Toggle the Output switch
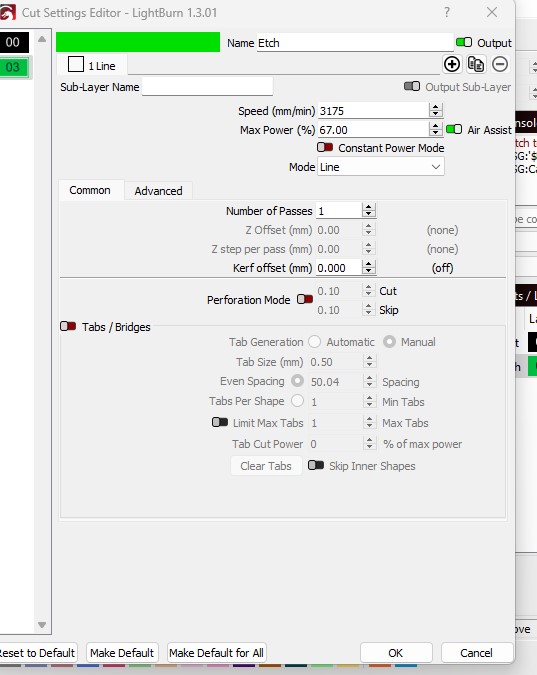The image size is (537, 675). (464, 42)
